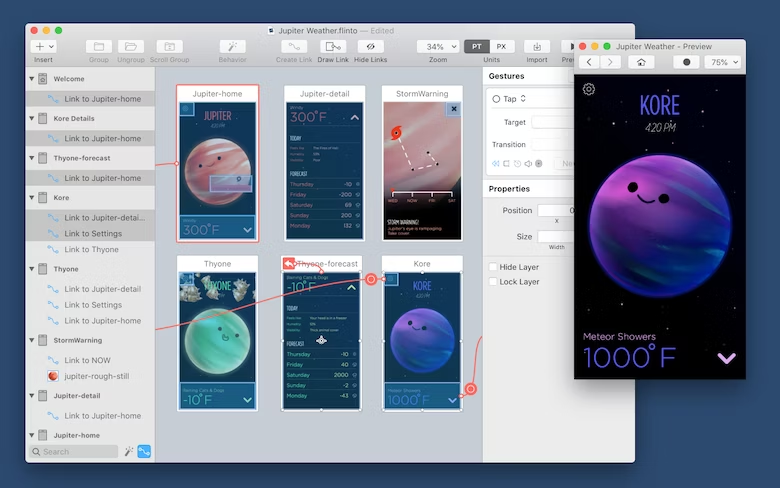Select the StormWarning screen thumbnail
780x488 pixels.
point(422,163)
